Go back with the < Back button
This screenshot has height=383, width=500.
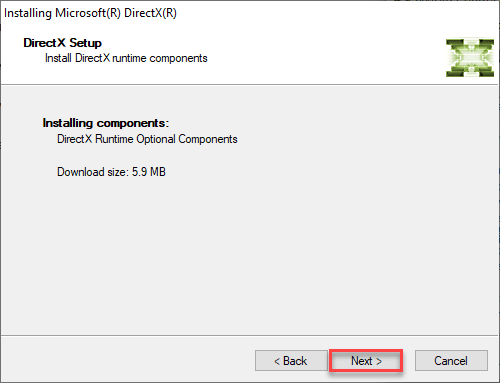pos(291,360)
